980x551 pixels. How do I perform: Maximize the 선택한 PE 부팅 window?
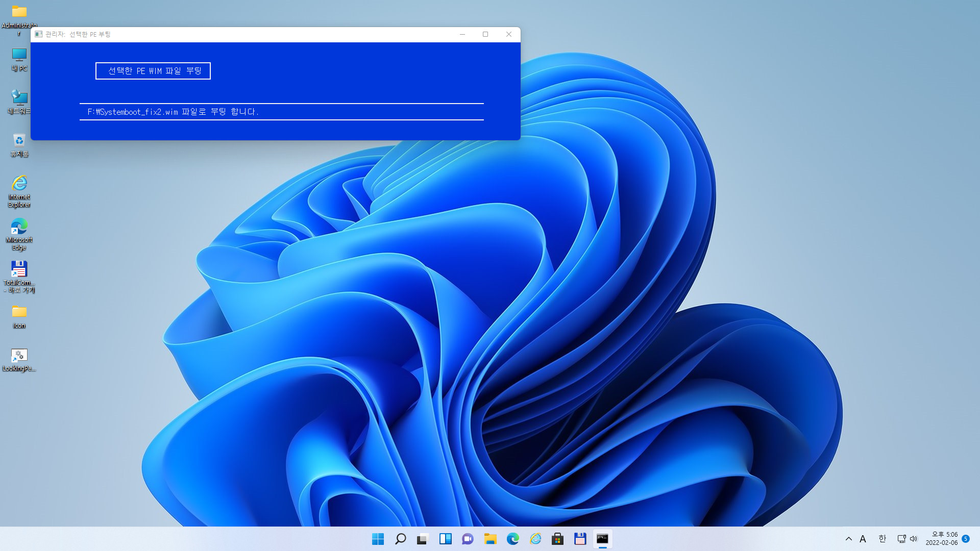pos(485,34)
